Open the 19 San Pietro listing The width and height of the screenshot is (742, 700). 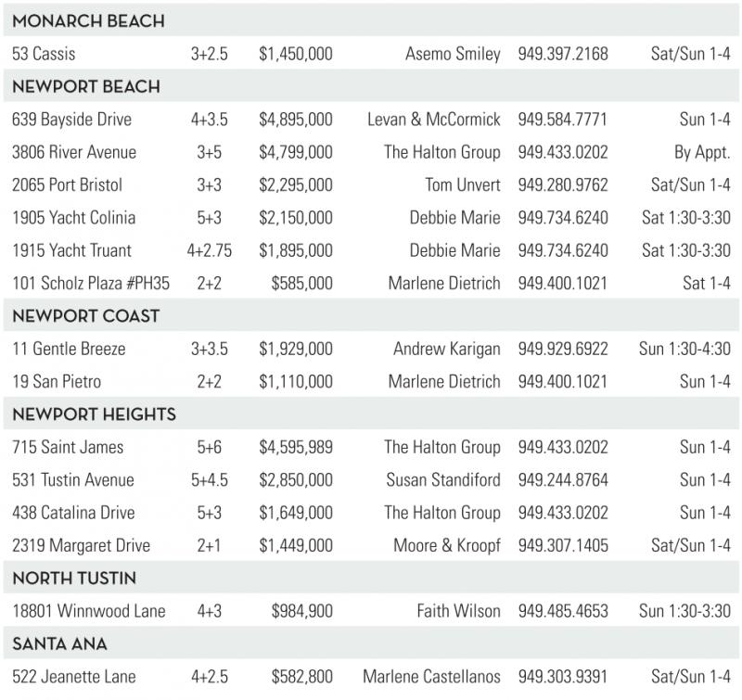57,382
